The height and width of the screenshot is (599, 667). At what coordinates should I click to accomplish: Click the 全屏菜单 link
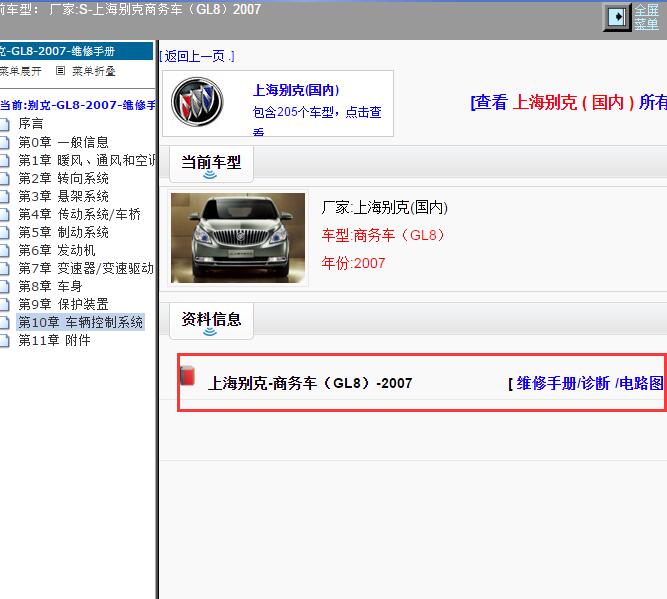tap(647, 17)
